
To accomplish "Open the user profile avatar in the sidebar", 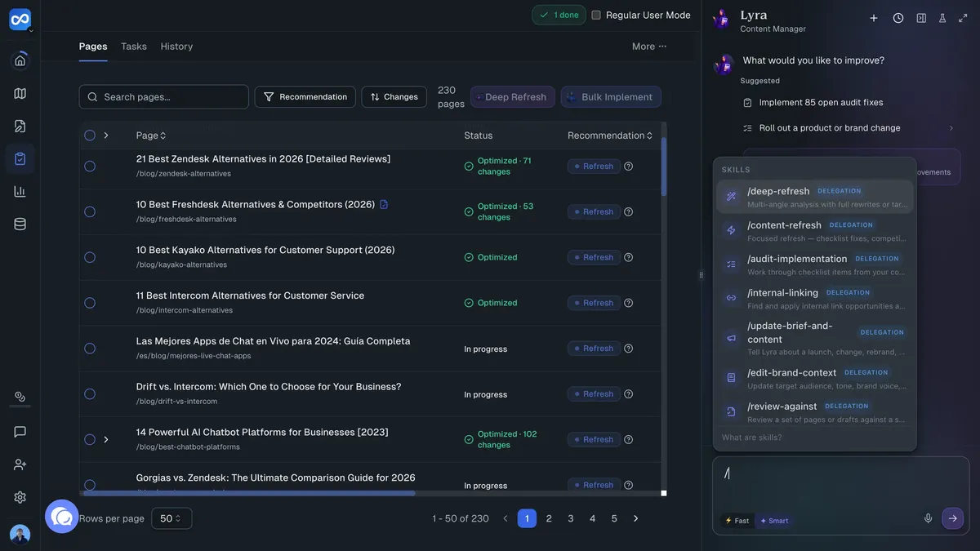I will pos(20,534).
